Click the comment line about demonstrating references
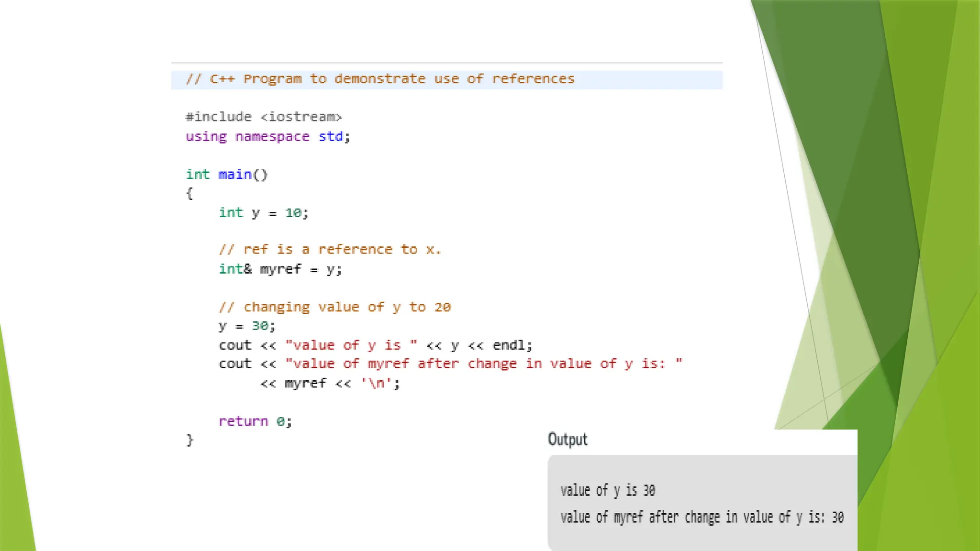The image size is (980, 551). click(380, 79)
